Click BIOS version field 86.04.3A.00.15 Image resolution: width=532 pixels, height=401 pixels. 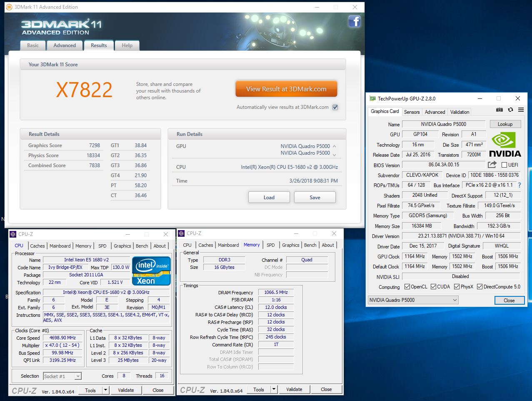444,165
